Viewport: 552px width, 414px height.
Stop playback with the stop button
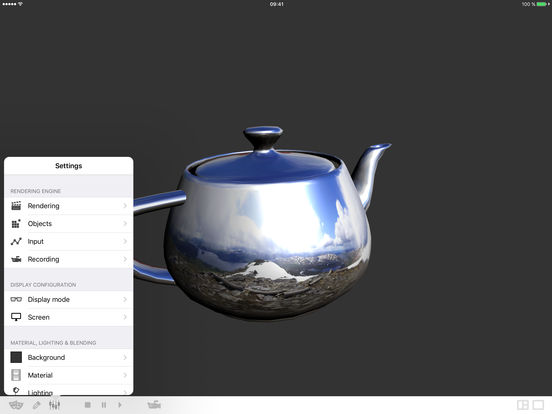coord(88,405)
